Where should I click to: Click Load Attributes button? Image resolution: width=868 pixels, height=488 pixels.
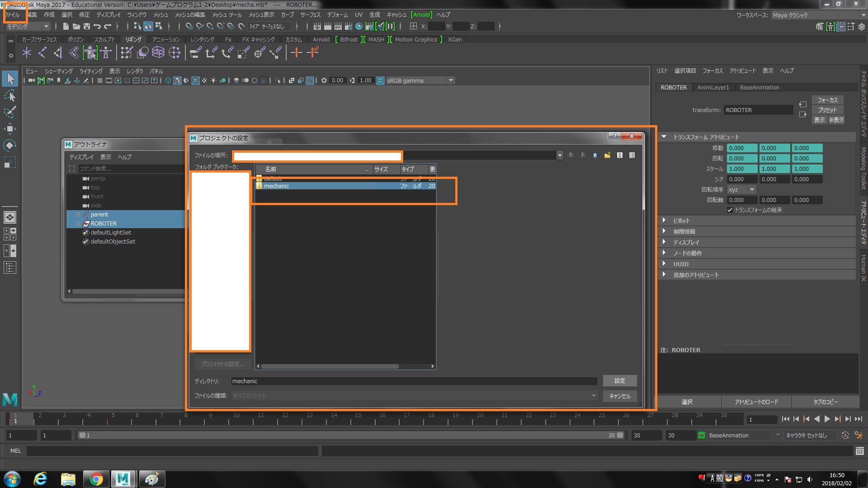(x=756, y=402)
